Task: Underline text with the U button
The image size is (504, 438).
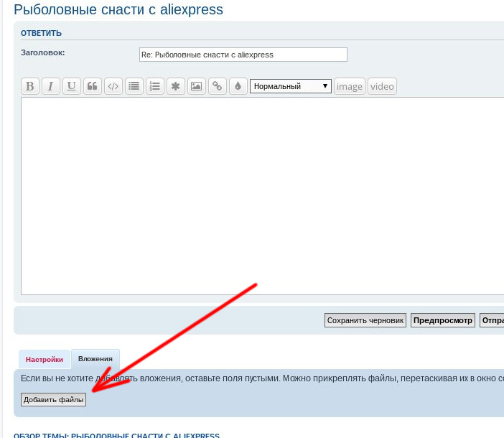Action: pos(71,86)
